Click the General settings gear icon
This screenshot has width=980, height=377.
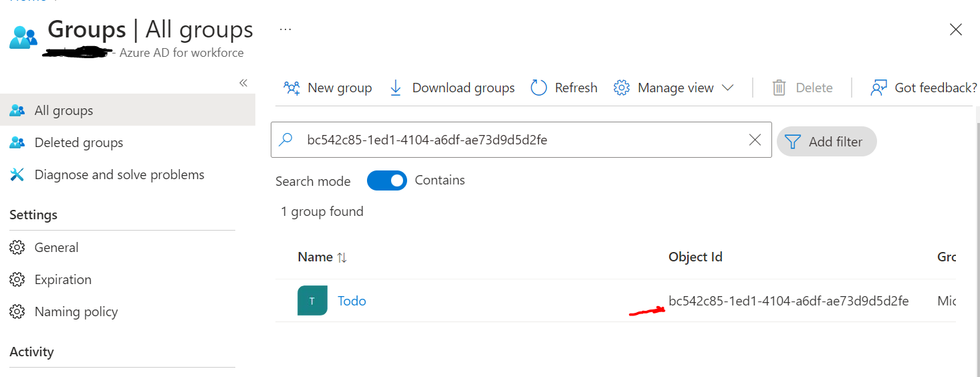(17, 247)
